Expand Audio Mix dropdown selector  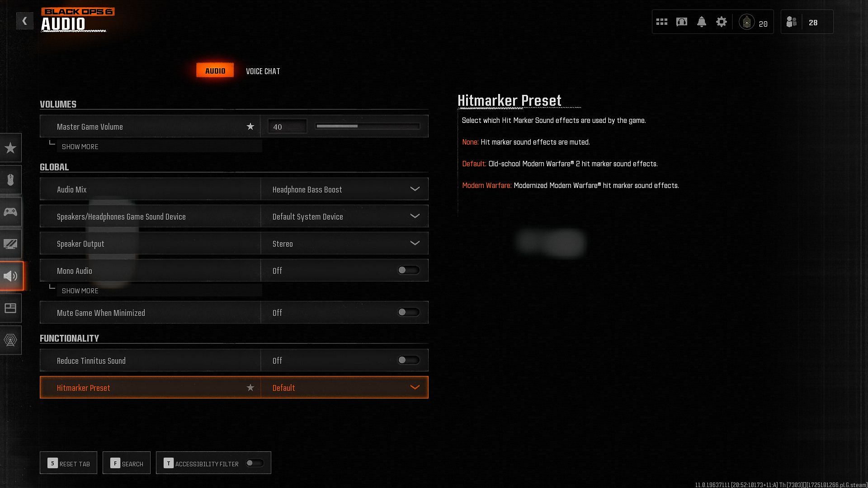(415, 189)
